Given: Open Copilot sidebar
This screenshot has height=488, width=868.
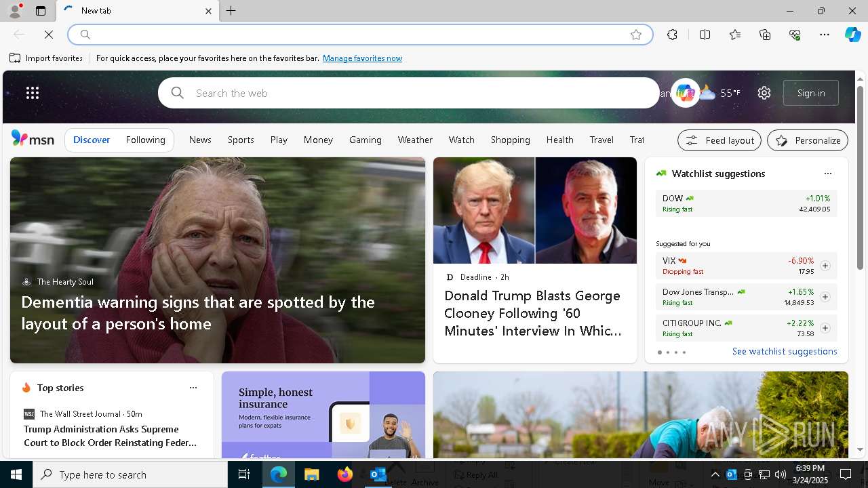Looking at the screenshot, I should point(852,35).
